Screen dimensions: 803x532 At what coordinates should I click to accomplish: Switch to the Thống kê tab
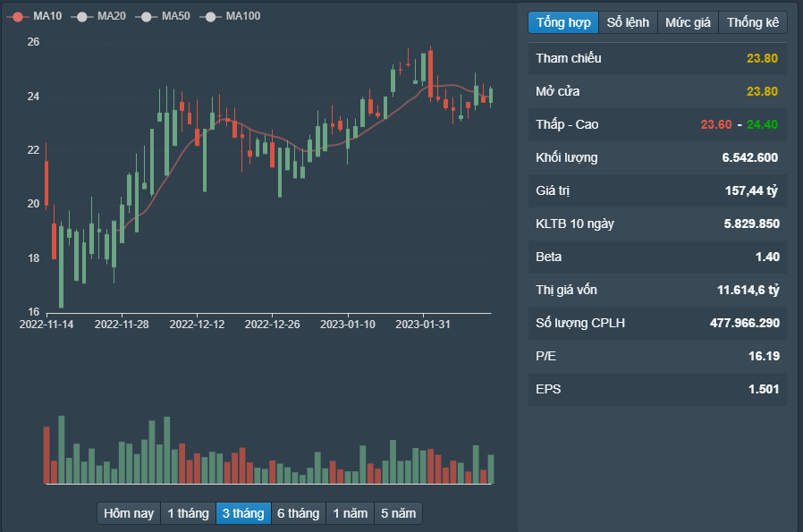(x=753, y=22)
